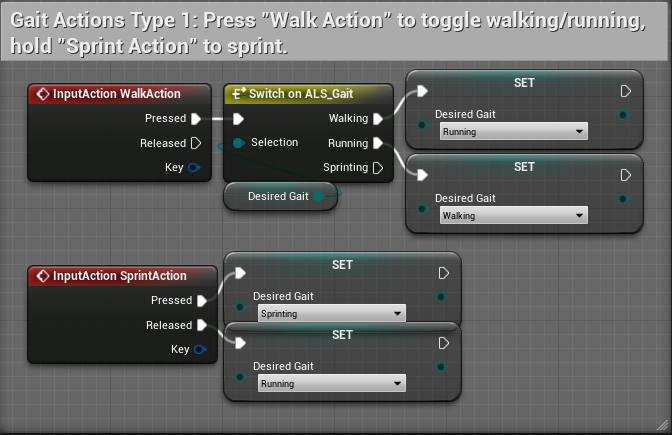Viewport: 672px width, 435px height.
Task: Click the InputAction SprintAction event icon
Action: click(42, 276)
